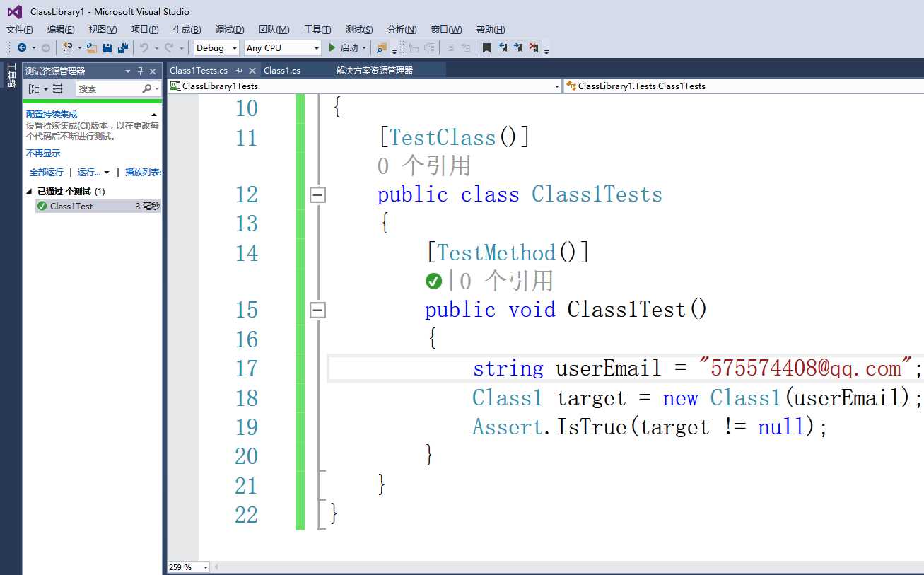This screenshot has height=575, width=924.
Task: Toggle pin on Class1Tests.cs tab
Action: (240, 70)
